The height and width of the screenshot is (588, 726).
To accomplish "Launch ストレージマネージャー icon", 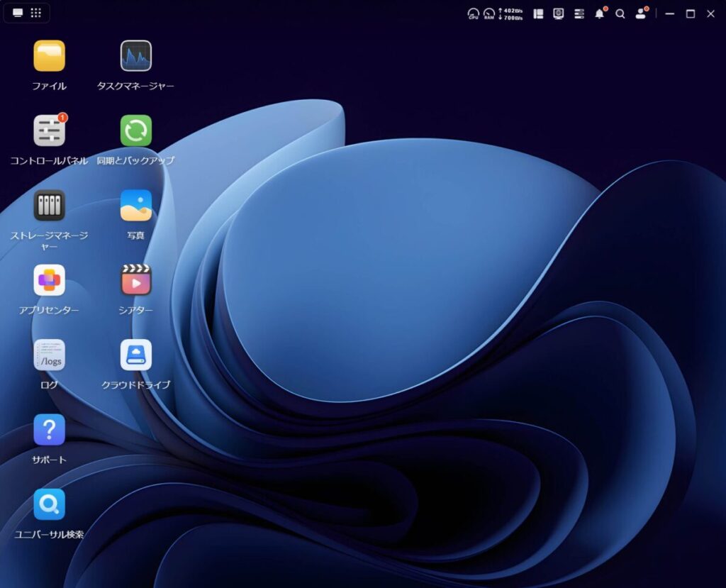I will (49, 206).
